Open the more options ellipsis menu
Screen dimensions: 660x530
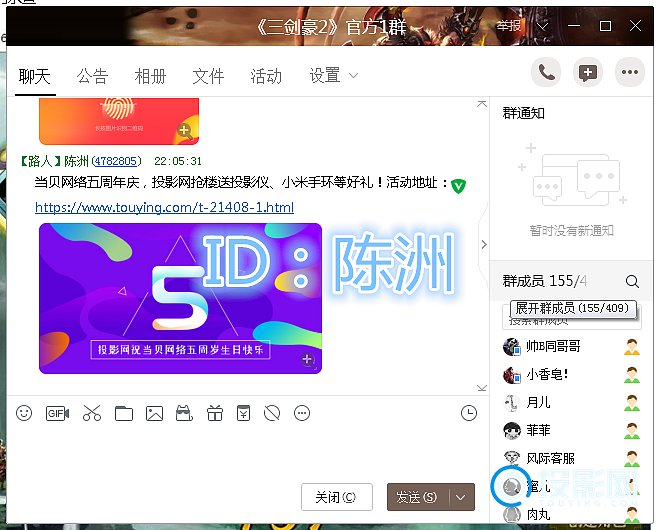(x=630, y=73)
